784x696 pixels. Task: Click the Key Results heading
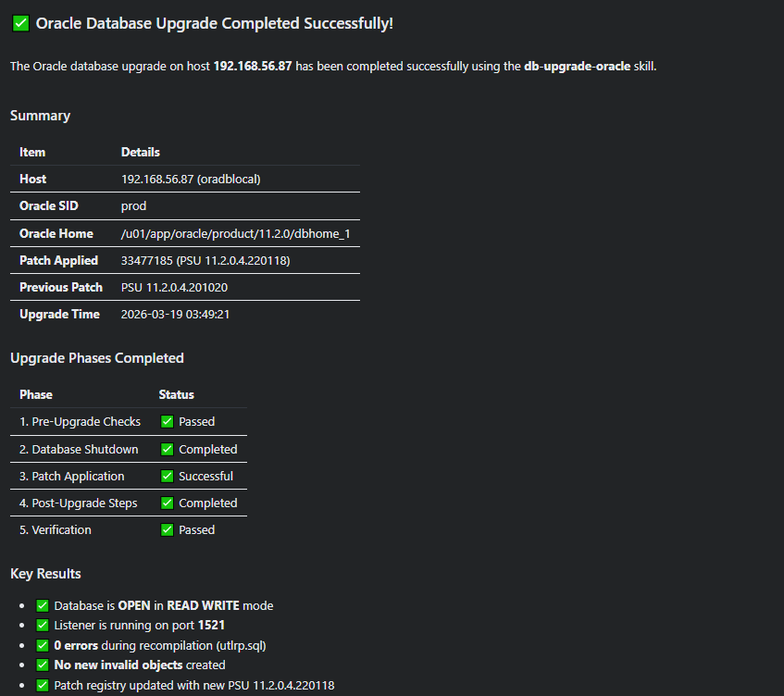[45, 574]
